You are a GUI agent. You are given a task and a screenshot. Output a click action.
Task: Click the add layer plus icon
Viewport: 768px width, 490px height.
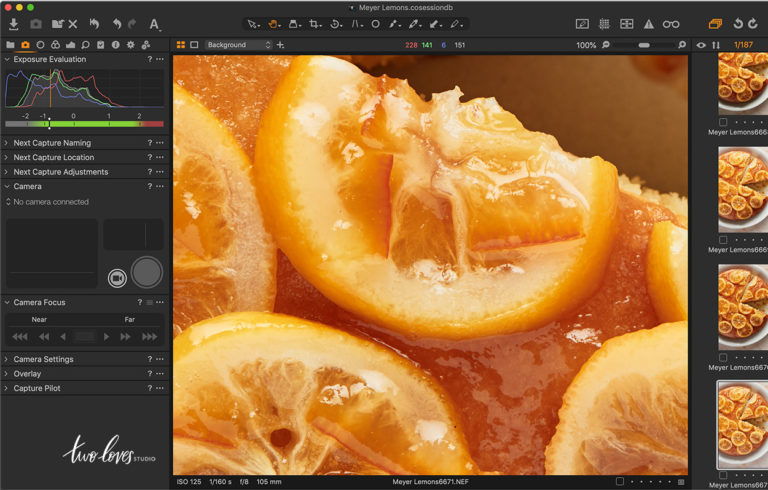tap(280, 45)
